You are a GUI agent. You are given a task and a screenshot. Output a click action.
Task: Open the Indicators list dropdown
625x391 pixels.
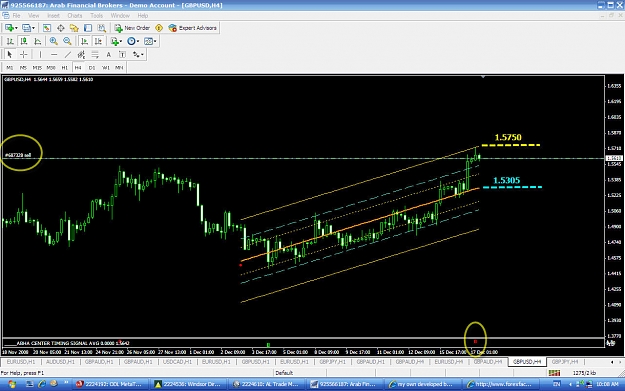click(116, 41)
